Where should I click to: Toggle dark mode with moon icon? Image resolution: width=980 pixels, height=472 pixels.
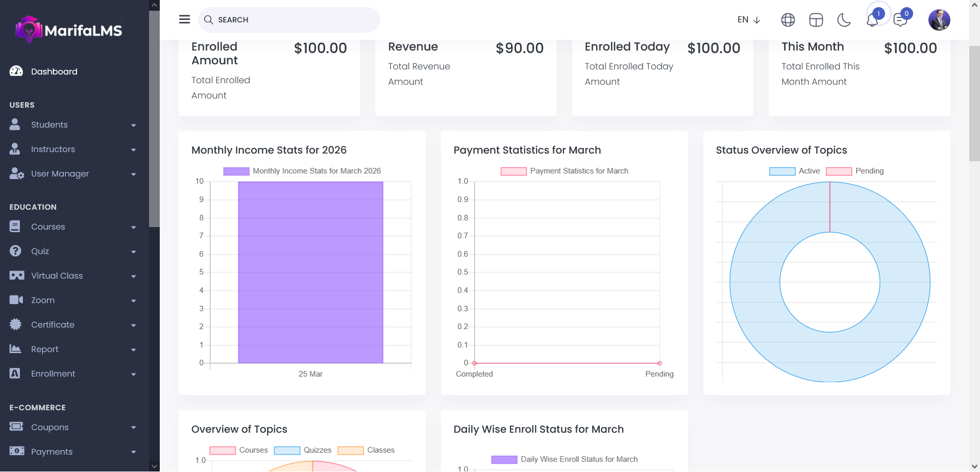coord(844,20)
